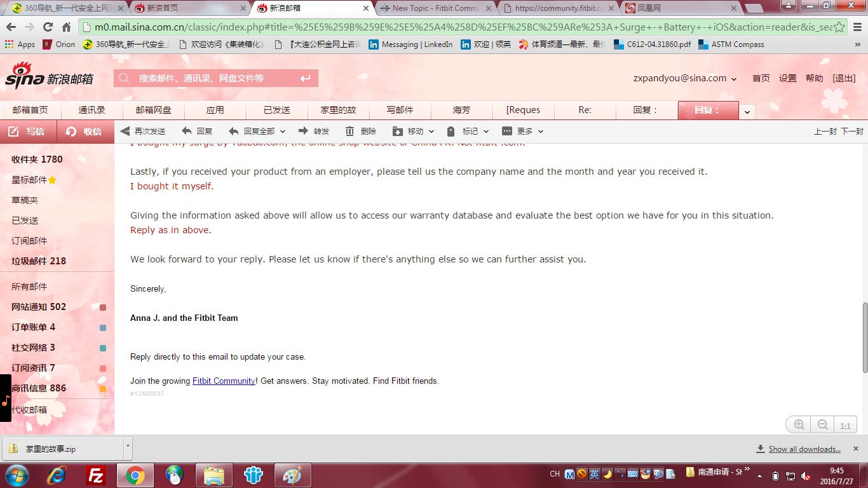The image size is (868, 488).
Task: Click the browser reload icon
Action: click(x=48, y=27)
